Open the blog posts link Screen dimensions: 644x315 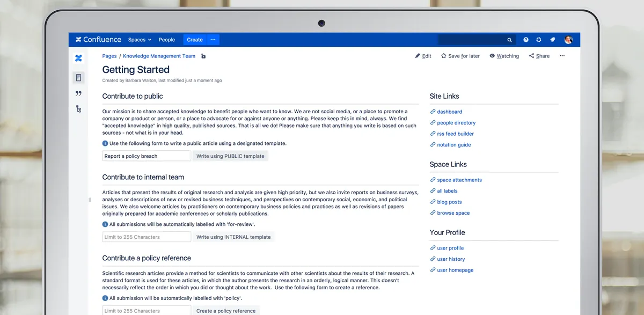[449, 202]
